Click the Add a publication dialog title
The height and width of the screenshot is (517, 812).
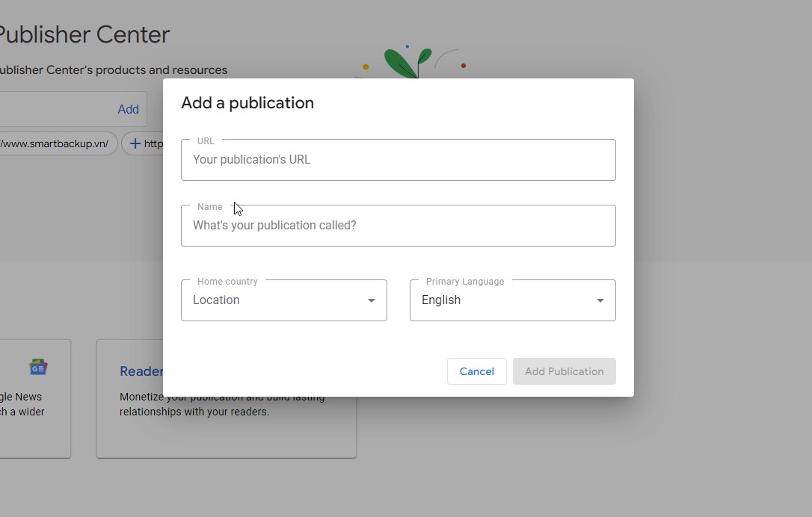click(247, 103)
